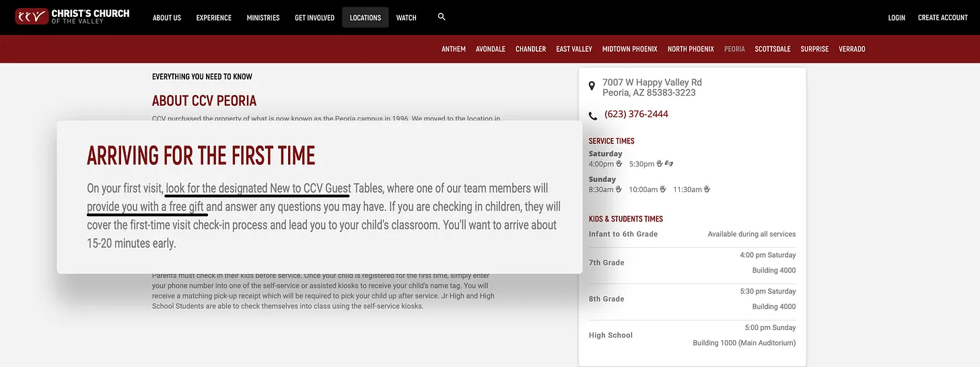Open the Watch menu item
The height and width of the screenshot is (367, 980).
tap(407, 18)
